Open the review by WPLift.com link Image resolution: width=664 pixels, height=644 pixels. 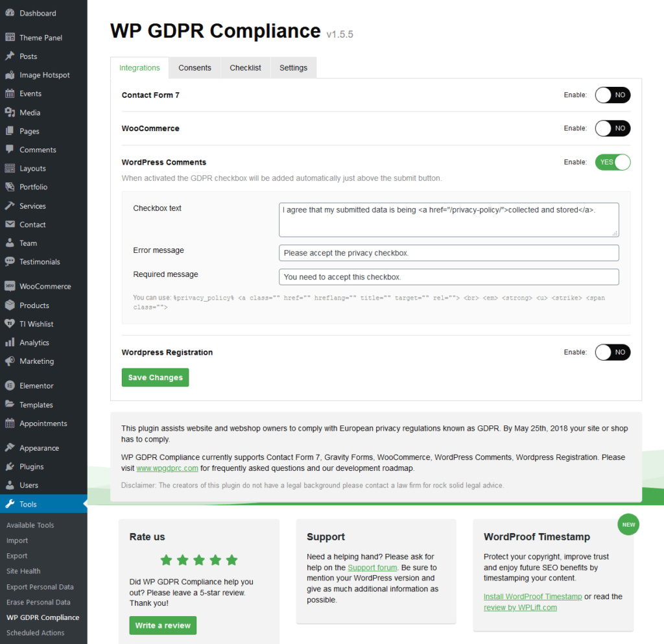(520, 608)
